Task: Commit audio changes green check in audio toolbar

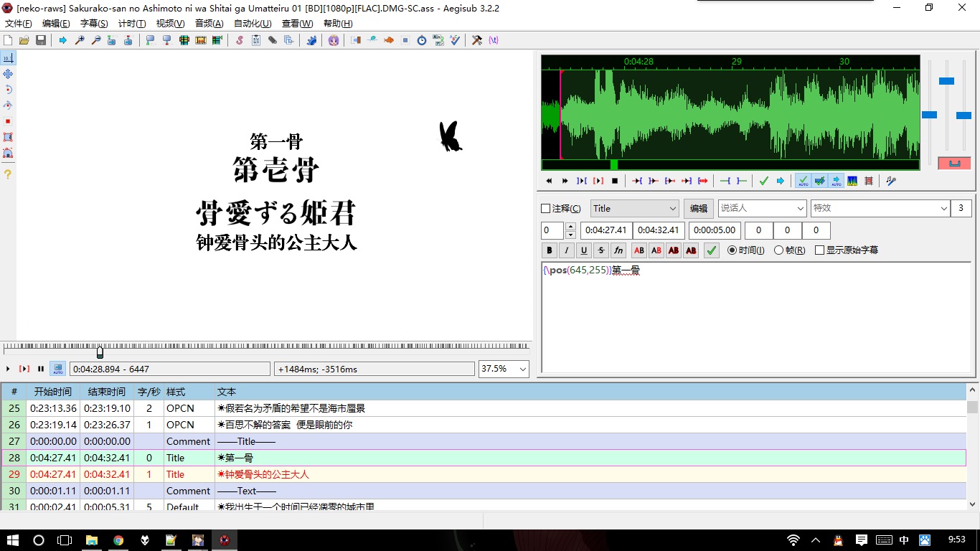Action: (x=764, y=181)
